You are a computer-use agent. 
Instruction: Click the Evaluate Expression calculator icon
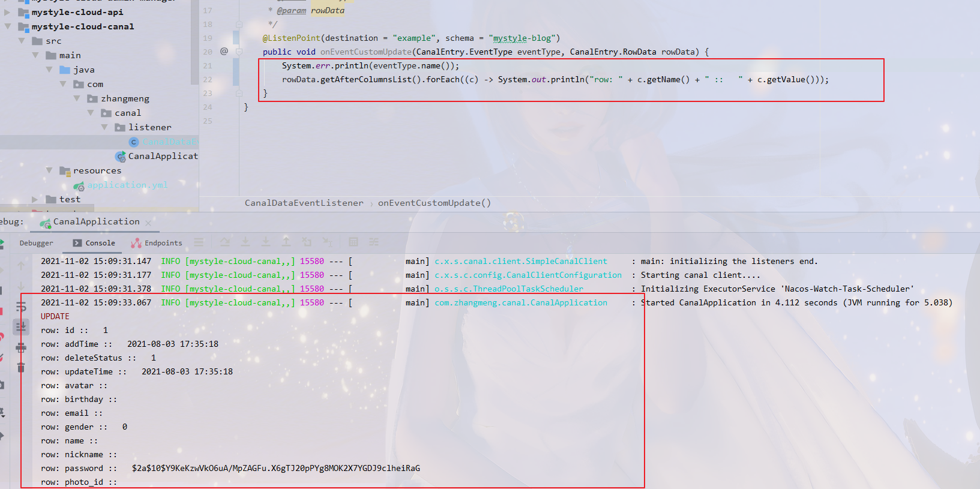pos(353,242)
